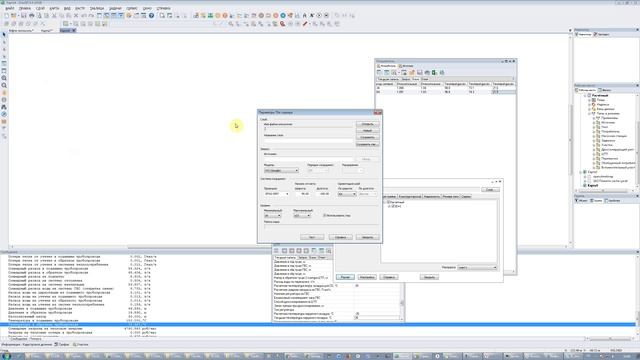Open the Максимальный zoom level dropdown
This screenshot has width=640, height=360.
(x=302, y=216)
